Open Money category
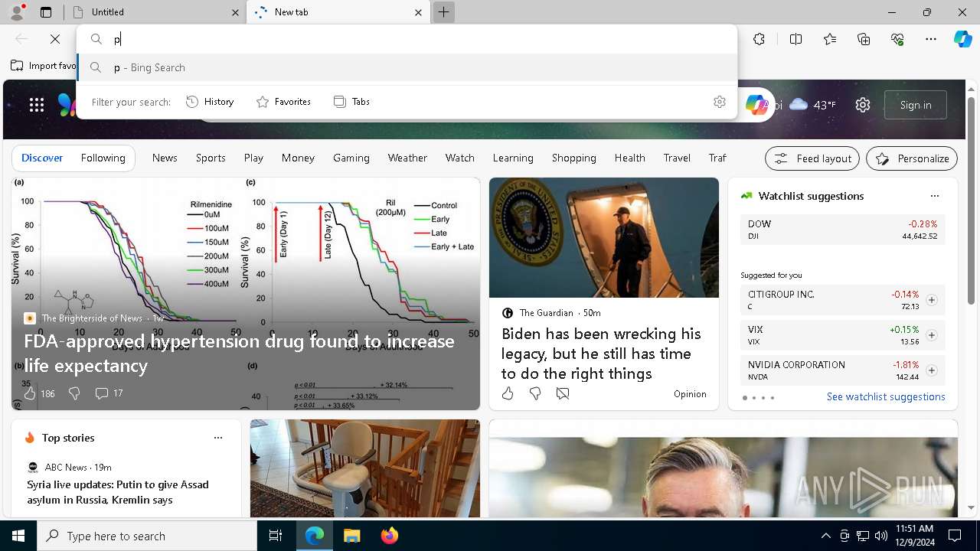Image resolution: width=980 pixels, height=551 pixels. [x=298, y=158]
